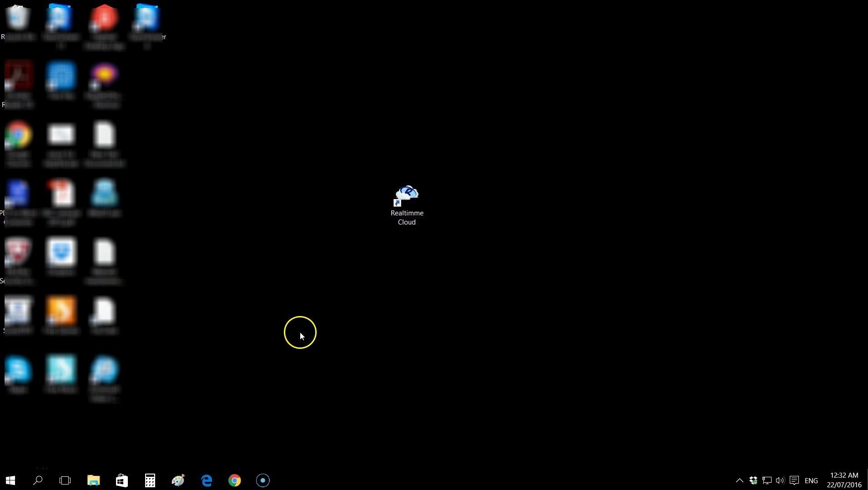Screen dimensions: 868x490
Task: Launch Microsoft Edge from the taskbar
Action: [207, 480]
